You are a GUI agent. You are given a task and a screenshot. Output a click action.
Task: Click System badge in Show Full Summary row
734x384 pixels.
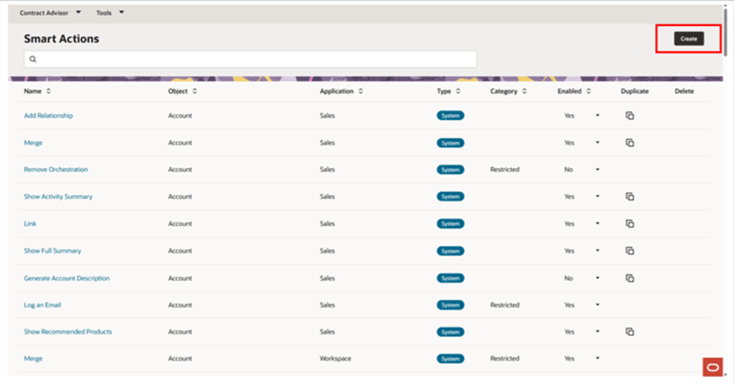click(450, 251)
